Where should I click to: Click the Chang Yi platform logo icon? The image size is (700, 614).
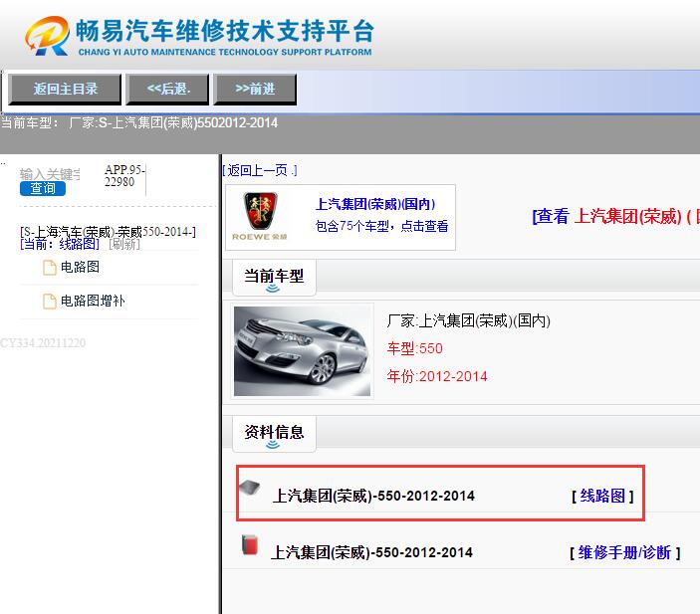[x=48, y=36]
